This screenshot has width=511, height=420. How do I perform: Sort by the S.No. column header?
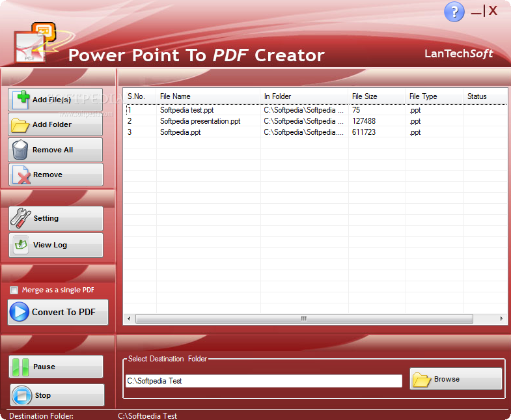pyautogui.click(x=139, y=96)
